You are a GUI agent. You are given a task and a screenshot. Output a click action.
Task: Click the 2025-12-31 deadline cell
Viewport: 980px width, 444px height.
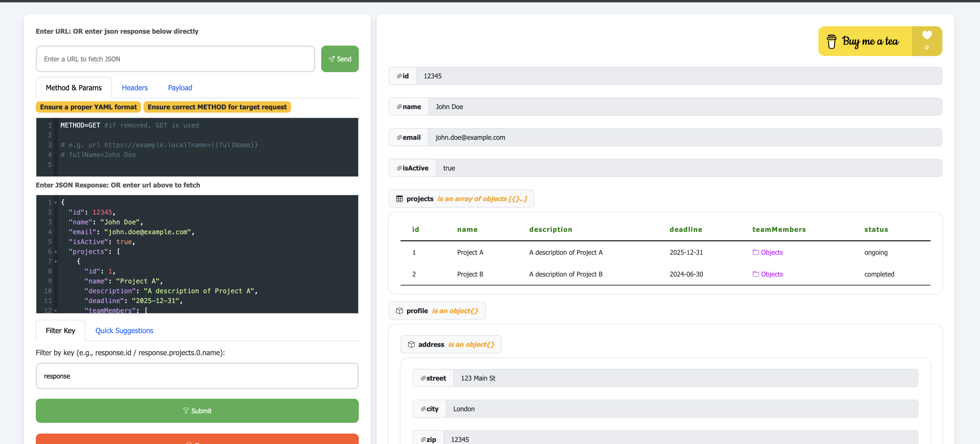point(686,252)
